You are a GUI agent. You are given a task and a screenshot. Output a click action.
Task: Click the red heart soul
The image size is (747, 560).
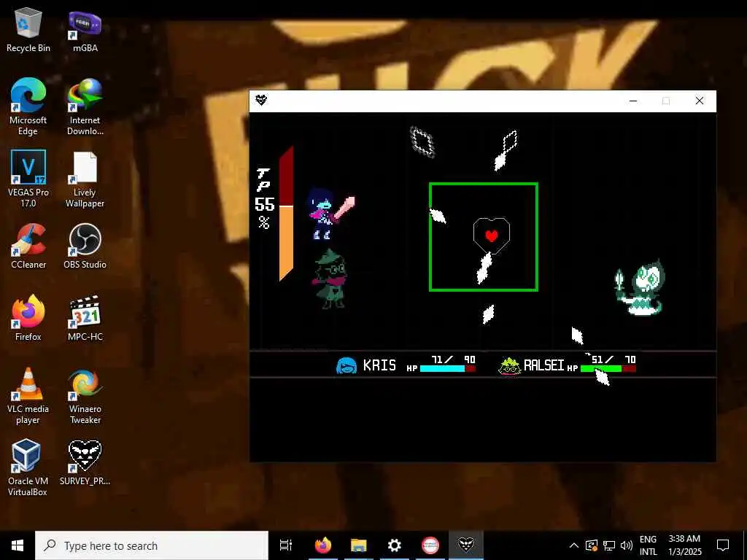[492, 236]
